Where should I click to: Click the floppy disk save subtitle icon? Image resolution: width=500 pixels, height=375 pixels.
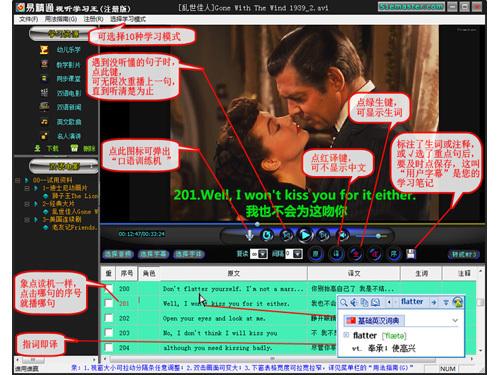point(411,254)
